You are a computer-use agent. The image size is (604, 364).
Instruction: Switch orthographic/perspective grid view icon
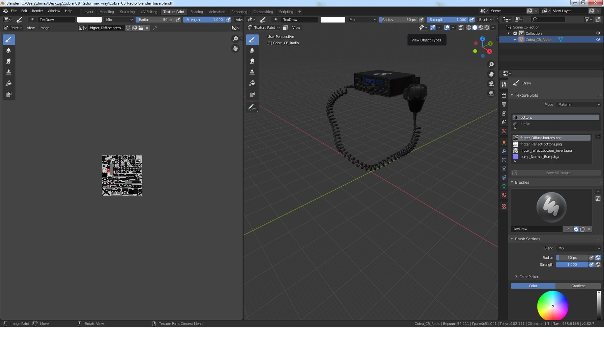tap(491, 93)
